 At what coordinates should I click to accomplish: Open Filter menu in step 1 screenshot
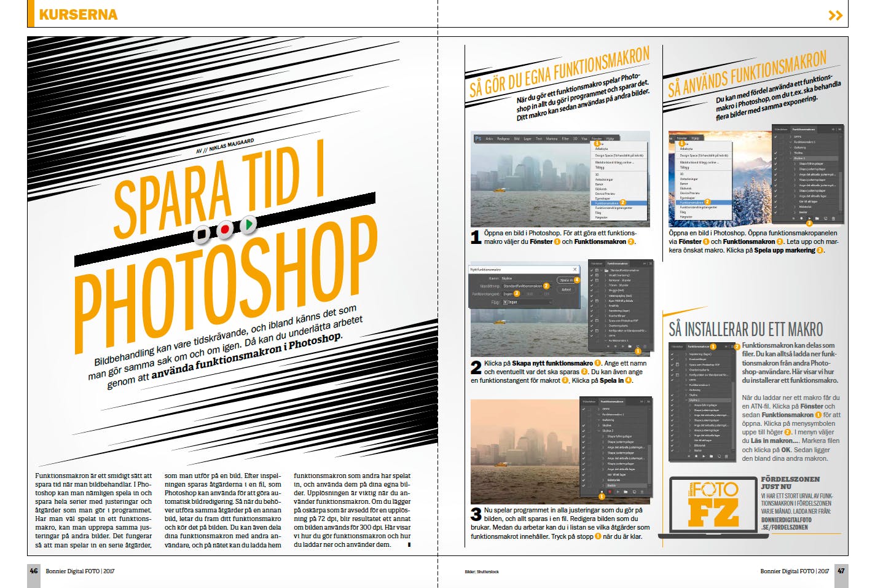tap(565, 139)
